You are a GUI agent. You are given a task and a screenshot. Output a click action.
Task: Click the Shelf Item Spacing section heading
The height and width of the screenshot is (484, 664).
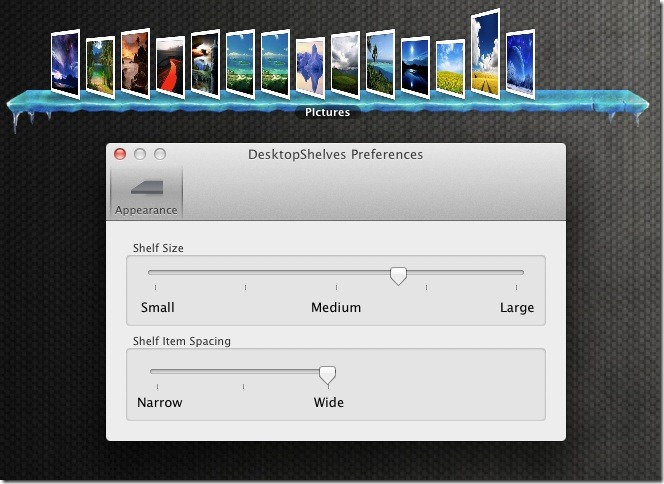[x=182, y=341]
